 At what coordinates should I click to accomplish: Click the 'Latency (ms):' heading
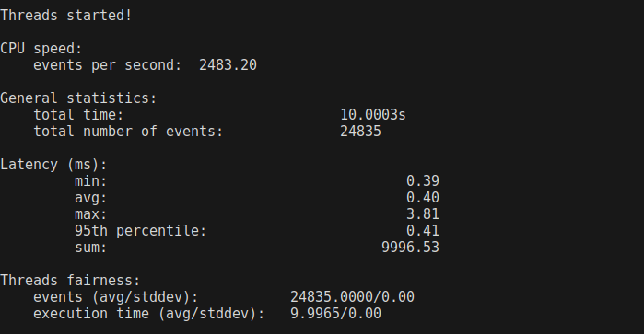53,165
